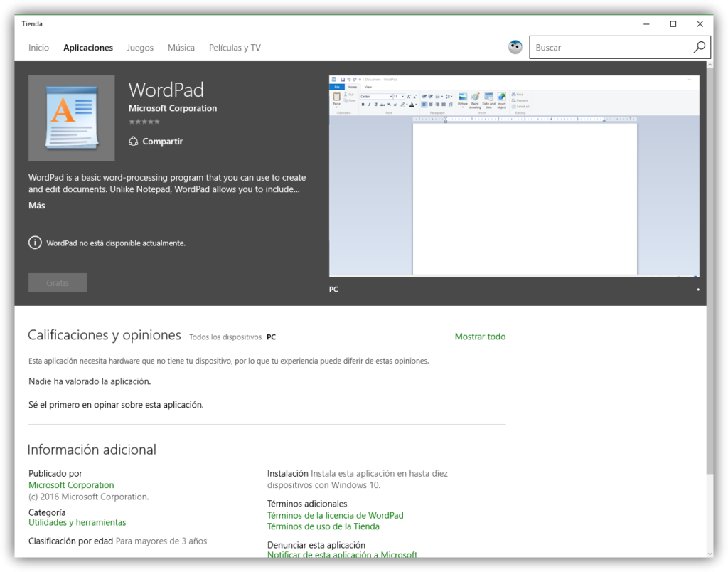
Task: Click the share icon beside Compartir
Action: point(133,142)
